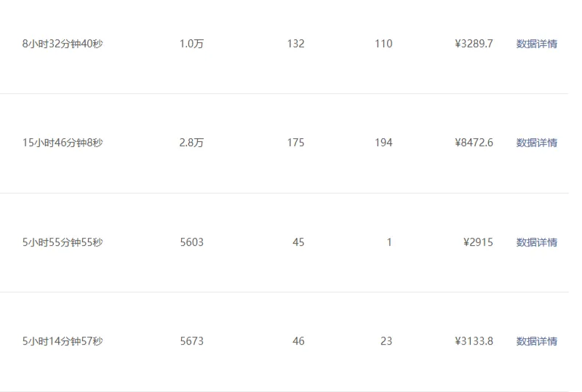
Task: Click the duration 5小时55分钟55秒
Action: click(x=63, y=242)
